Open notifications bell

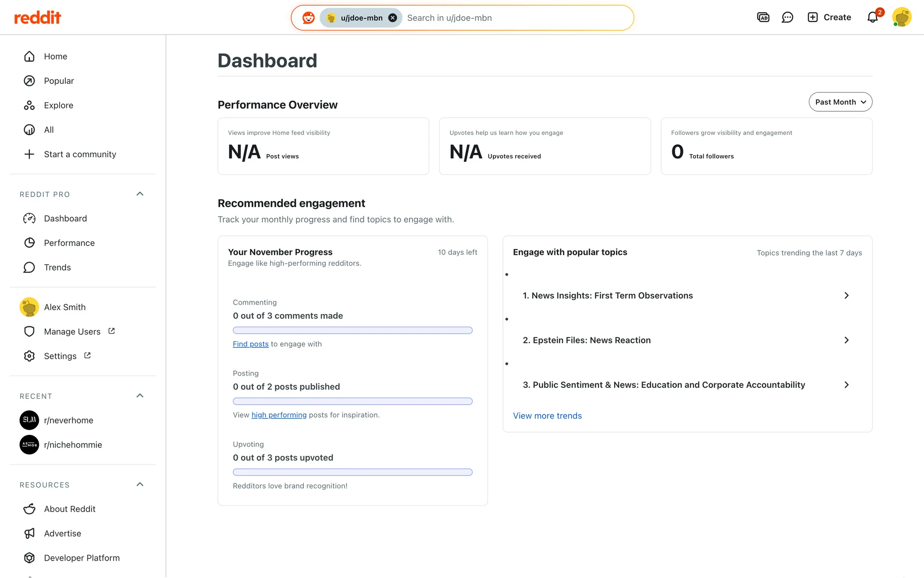coord(873,17)
